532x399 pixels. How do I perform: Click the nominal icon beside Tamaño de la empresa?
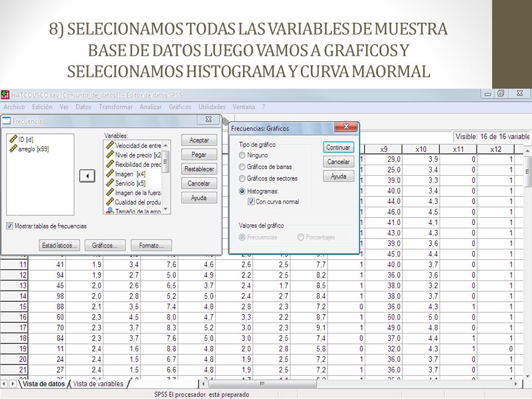(110, 211)
